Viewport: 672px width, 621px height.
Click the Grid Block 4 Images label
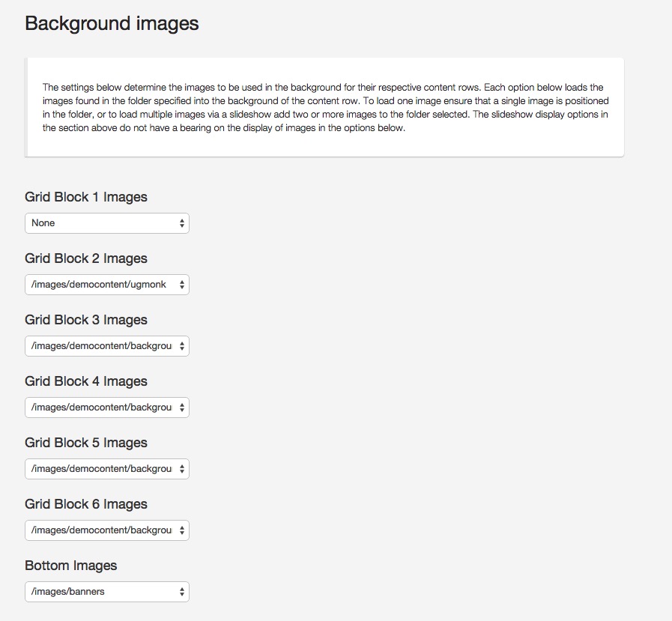pos(86,381)
